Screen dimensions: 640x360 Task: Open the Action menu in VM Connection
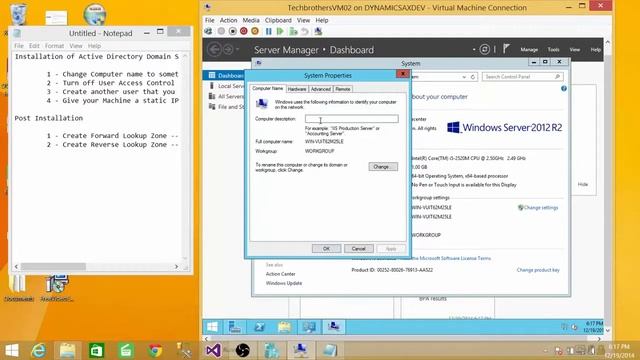(228, 20)
